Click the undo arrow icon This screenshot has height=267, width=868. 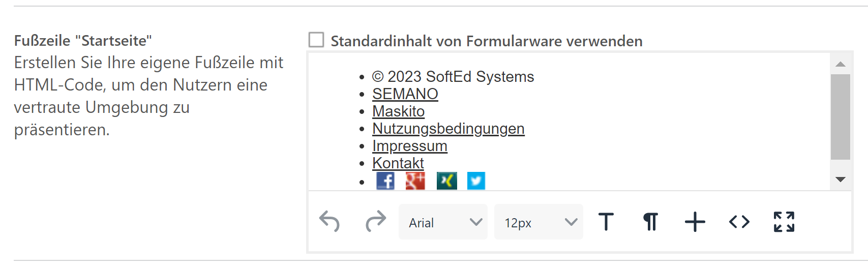pos(329,222)
